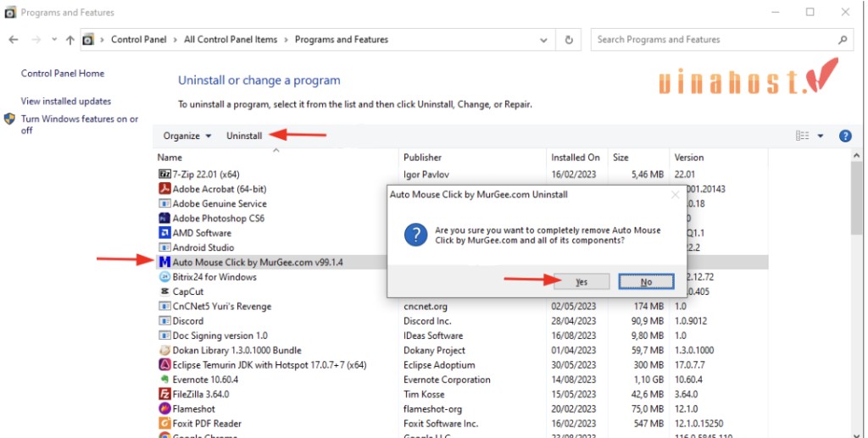Viewport: 868px width, 438px height.
Task: Go back with the back arrow
Action: pos(14,40)
